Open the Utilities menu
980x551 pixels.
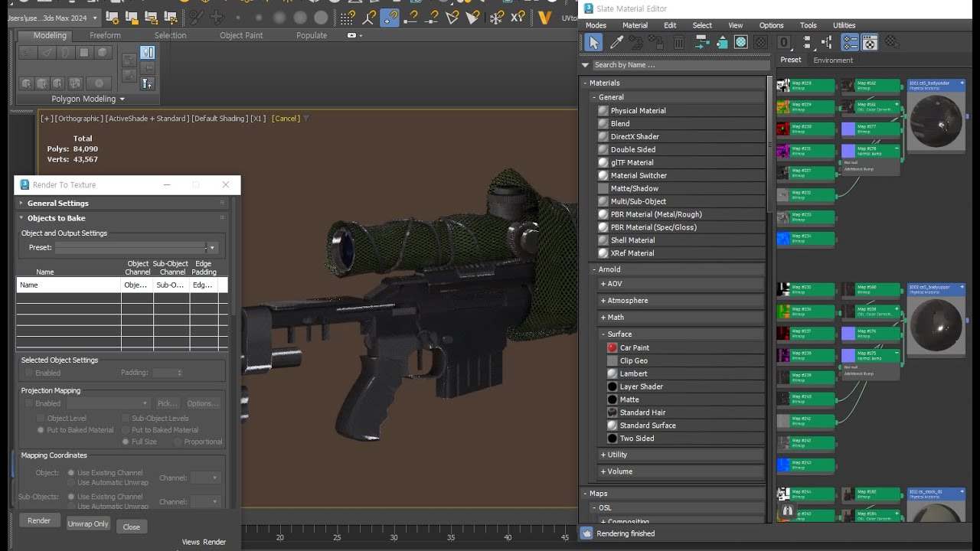(x=844, y=25)
